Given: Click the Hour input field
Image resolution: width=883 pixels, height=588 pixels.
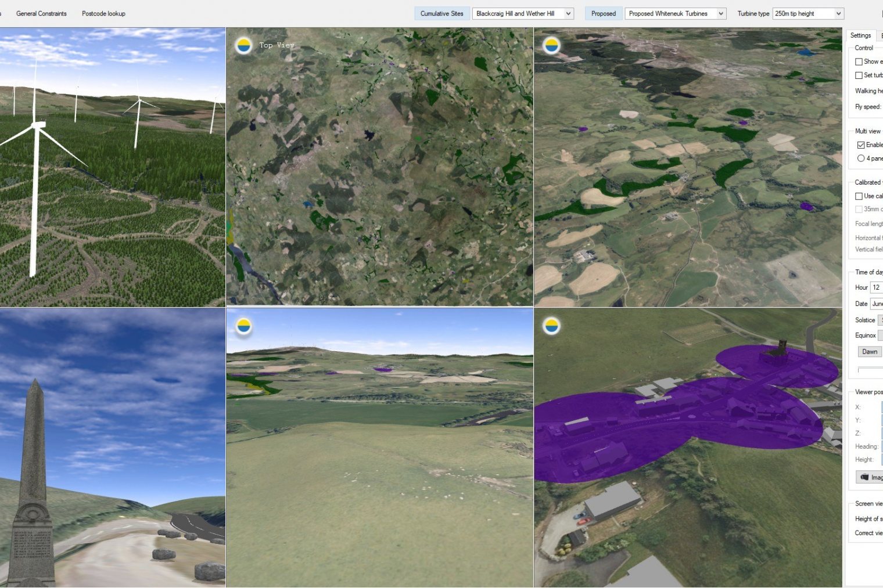Looking at the screenshot, I should coord(876,287).
